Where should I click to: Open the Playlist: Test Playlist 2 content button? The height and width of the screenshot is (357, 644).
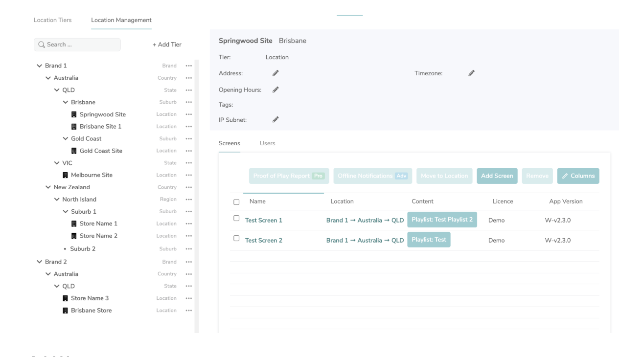coord(442,220)
